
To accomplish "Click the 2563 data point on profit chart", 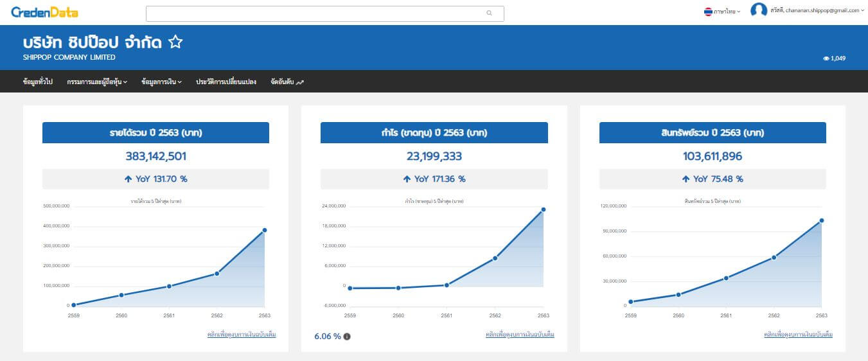I will (x=543, y=209).
